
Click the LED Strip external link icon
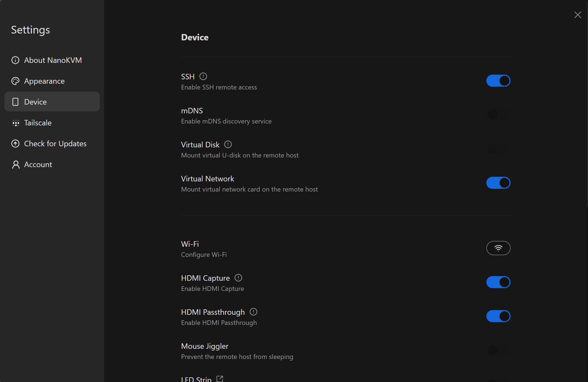(x=219, y=378)
